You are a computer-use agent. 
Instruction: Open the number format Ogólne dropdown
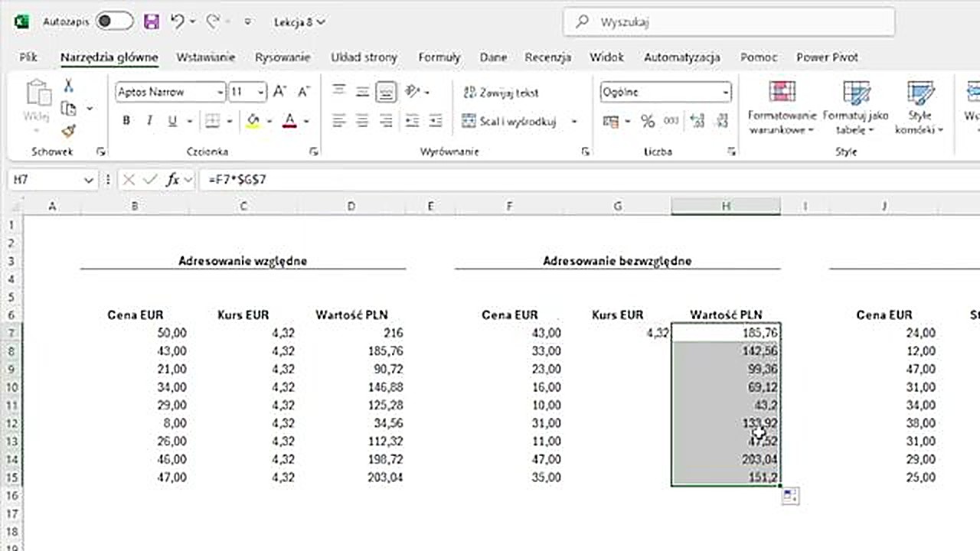724,92
